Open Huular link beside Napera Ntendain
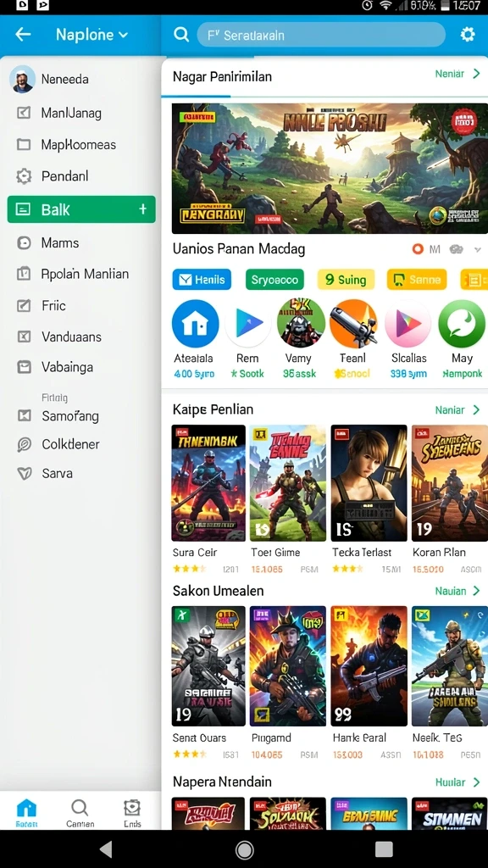This screenshot has height=868, width=488. pos(457,782)
